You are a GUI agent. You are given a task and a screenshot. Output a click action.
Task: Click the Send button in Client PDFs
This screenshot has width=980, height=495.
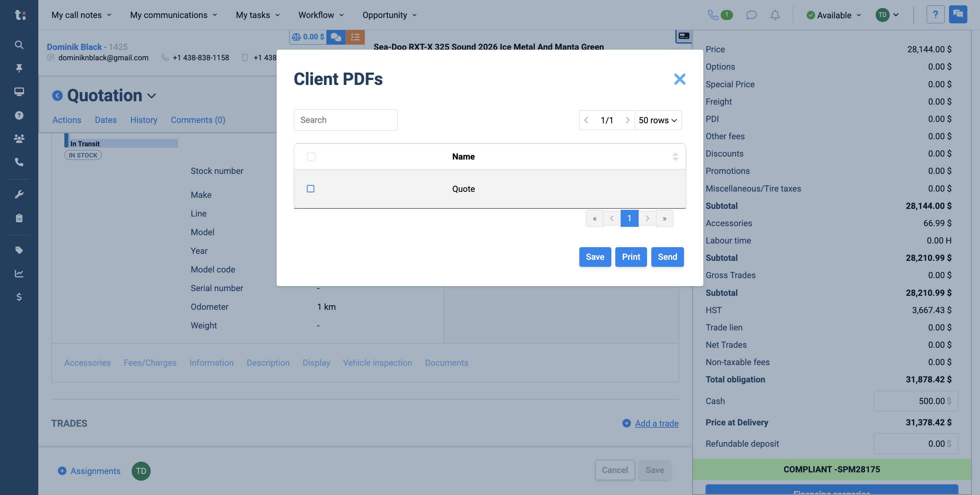tap(667, 256)
